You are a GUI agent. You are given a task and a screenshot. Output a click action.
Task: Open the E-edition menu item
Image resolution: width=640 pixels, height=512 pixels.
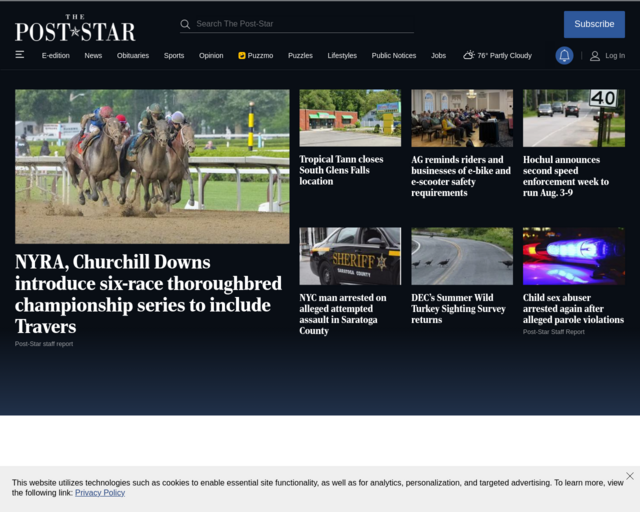coord(56,56)
